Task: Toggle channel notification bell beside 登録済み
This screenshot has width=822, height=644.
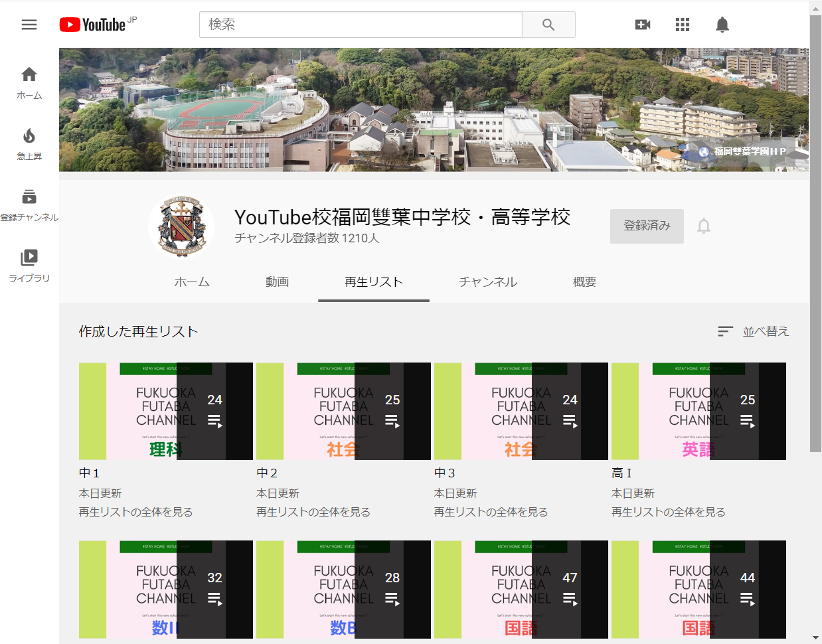Action: pos(704,226)
